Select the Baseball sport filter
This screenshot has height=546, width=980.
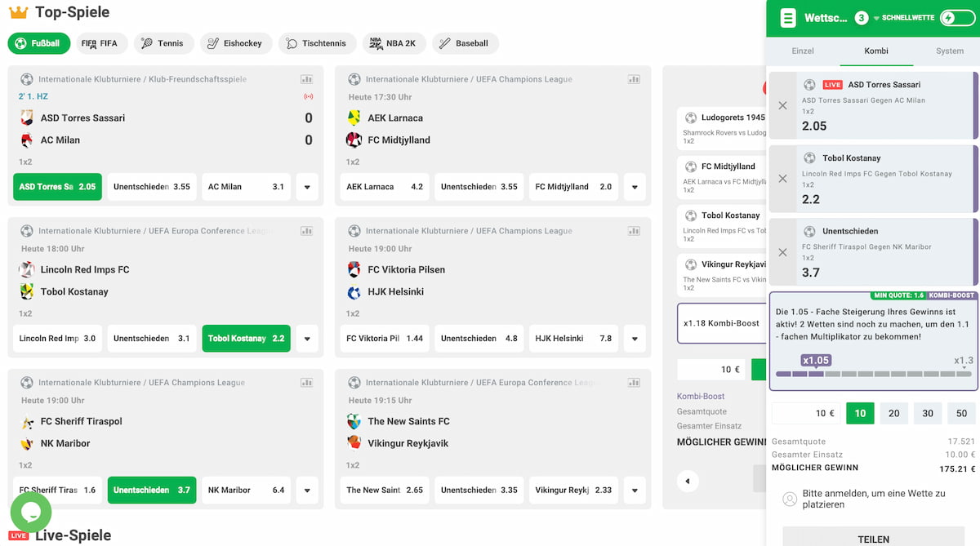(465, 43)
